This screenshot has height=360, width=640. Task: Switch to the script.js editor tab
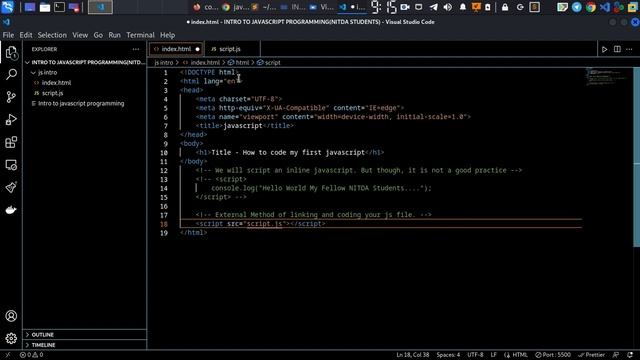click(x=232, y=49)
